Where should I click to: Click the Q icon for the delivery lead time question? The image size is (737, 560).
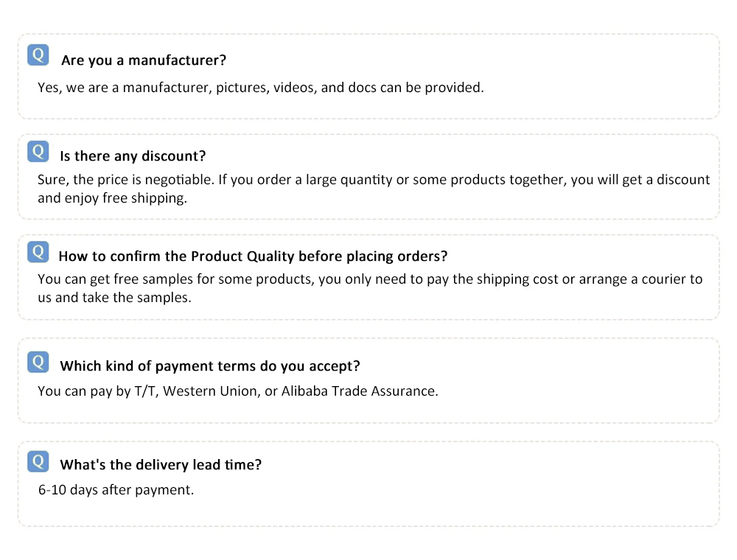(x=38, y=461)
